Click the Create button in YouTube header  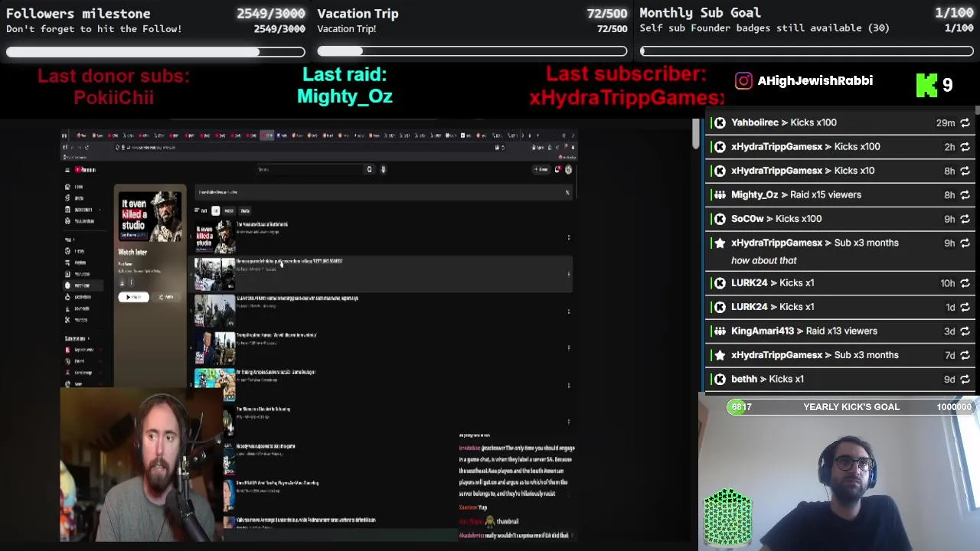542,169
